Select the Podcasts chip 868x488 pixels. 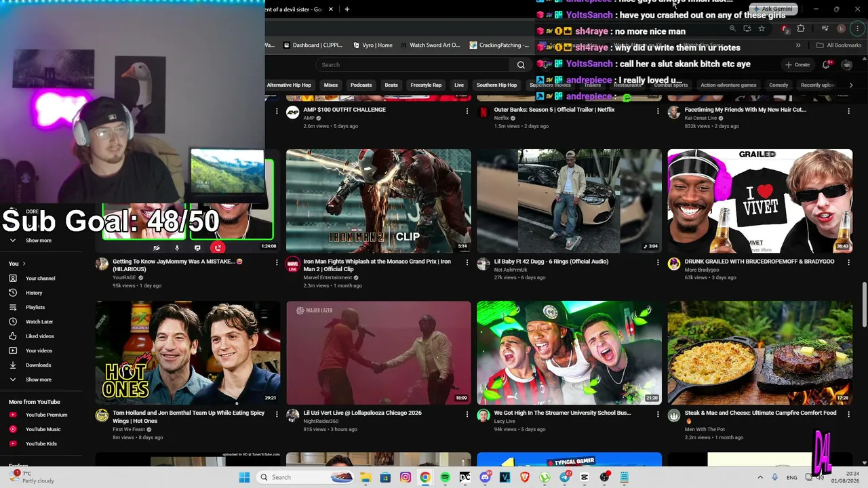point(361,85)
